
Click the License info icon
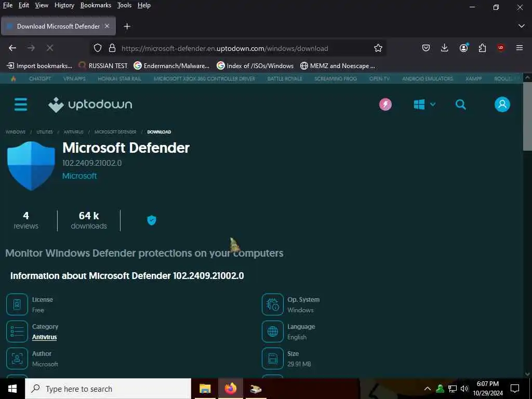(17, 304)
